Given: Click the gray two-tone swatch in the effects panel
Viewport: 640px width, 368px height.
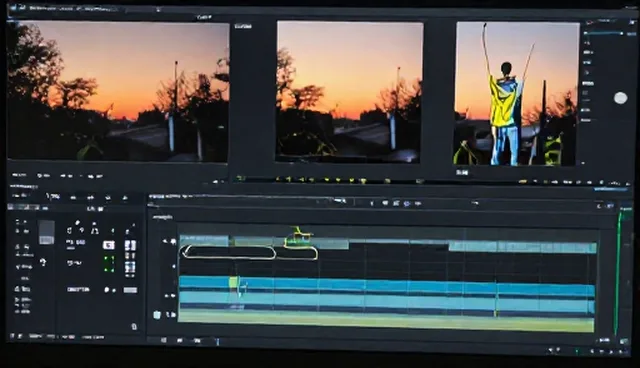Looking at the screenshot, I should coord(46,232).
